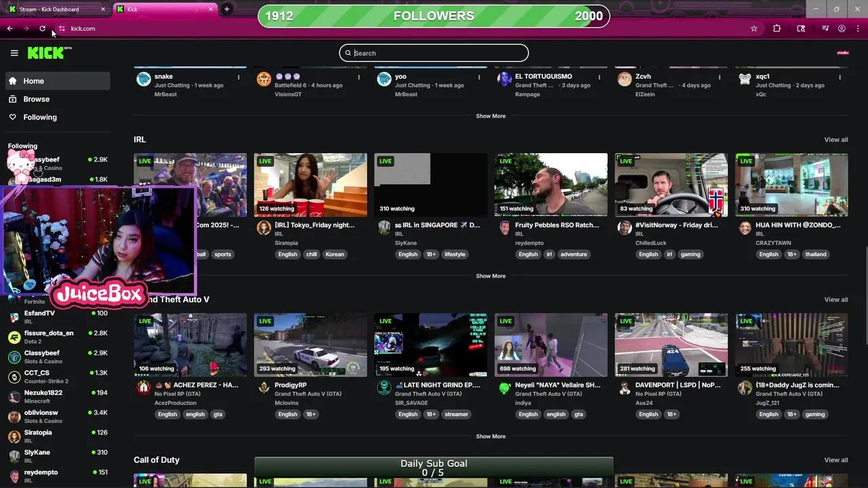Open Nezuko1822 in following list
This screenshot has height=488, width=868.
pos(58,396)
